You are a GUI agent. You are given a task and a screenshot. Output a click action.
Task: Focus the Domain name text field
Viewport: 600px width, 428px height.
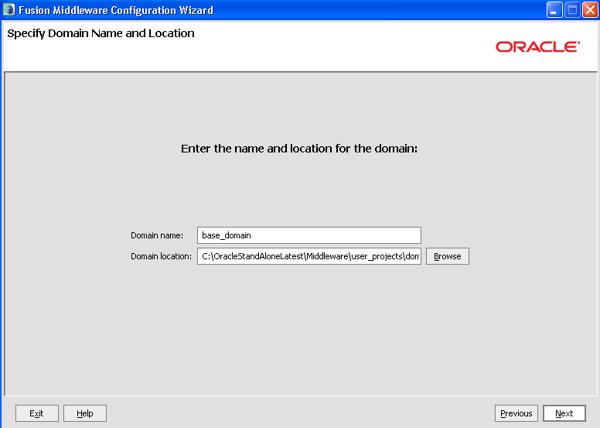308,235
